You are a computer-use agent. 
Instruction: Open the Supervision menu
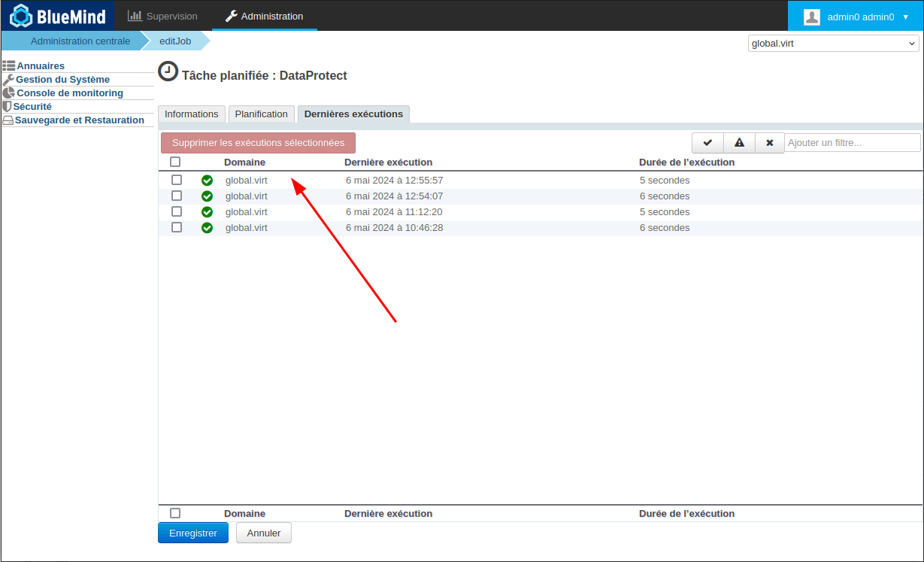pyautogui.click(x=162, y=16)
